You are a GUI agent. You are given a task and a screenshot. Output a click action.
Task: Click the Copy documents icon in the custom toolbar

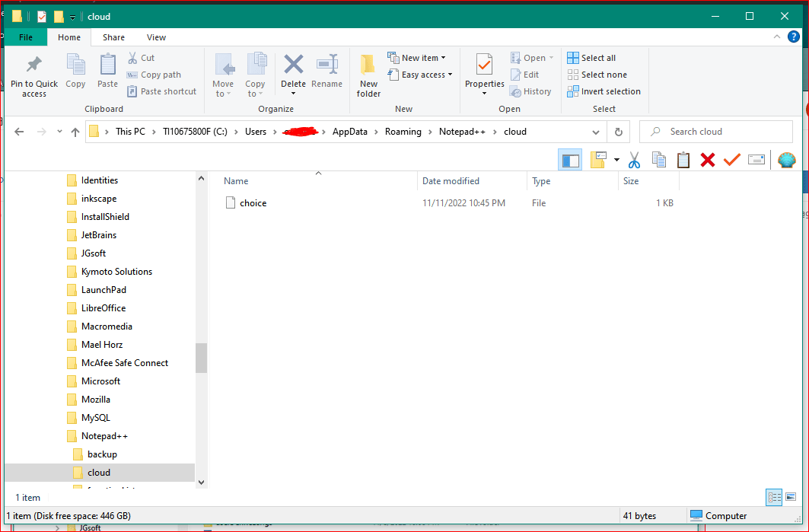pos(661,159)
